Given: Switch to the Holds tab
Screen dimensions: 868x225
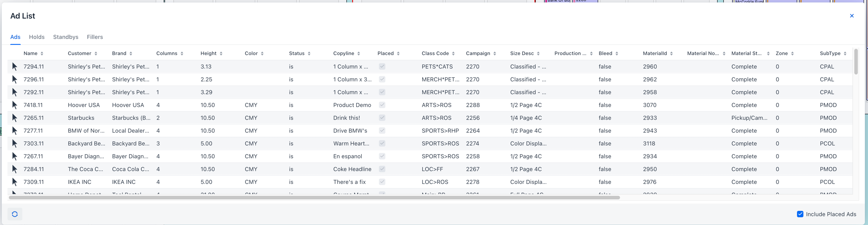Looking at the screenshot, I should click(x=37, y=37).
